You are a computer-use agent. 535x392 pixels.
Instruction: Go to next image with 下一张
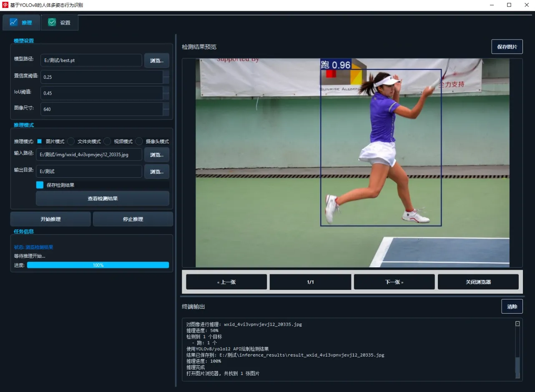pyautogui.click(x=394, y=282)
